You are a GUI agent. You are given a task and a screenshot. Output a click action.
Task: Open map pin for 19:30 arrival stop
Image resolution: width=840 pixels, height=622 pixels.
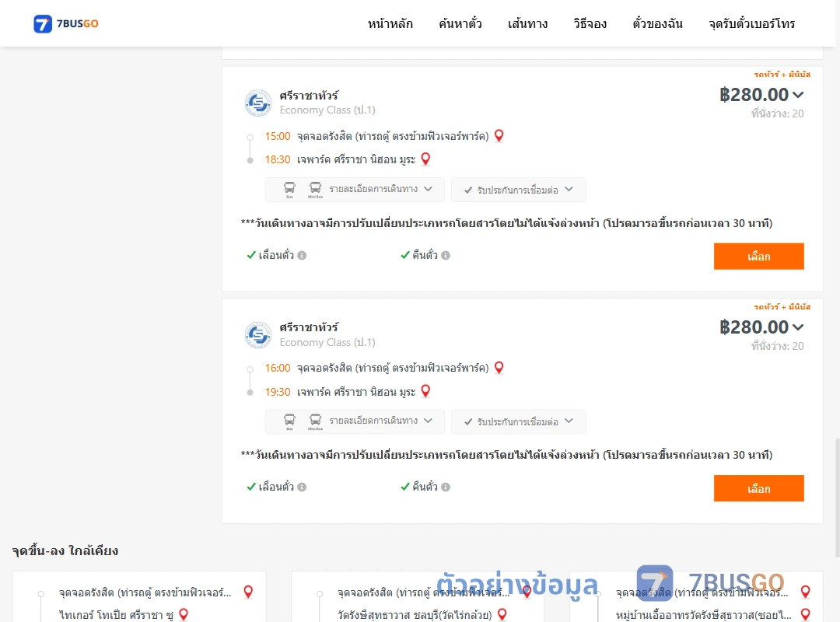click(425, 391)
